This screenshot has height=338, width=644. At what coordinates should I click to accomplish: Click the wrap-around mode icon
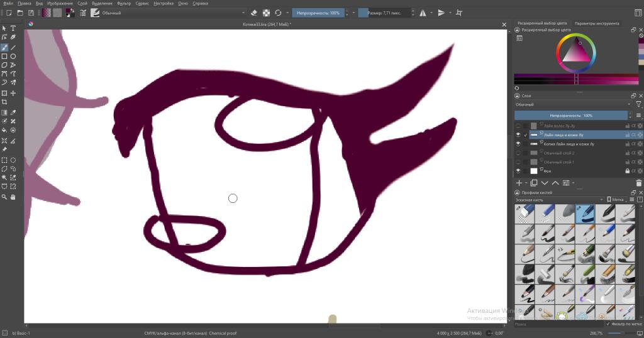[x=459, y=13]
